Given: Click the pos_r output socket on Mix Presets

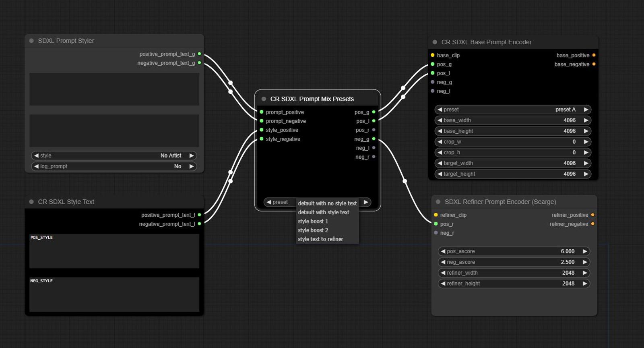Looking at the screenshot, I should click(x=374, y=130).
